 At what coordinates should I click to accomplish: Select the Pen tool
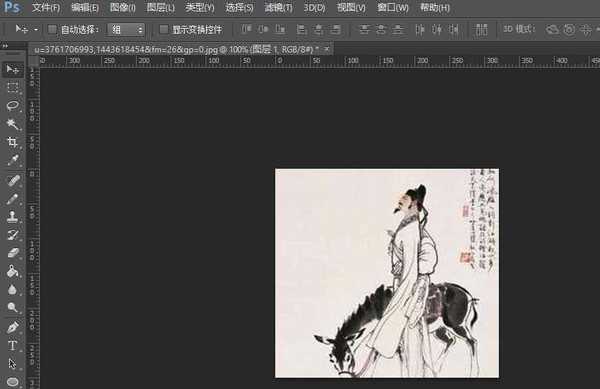13,327
